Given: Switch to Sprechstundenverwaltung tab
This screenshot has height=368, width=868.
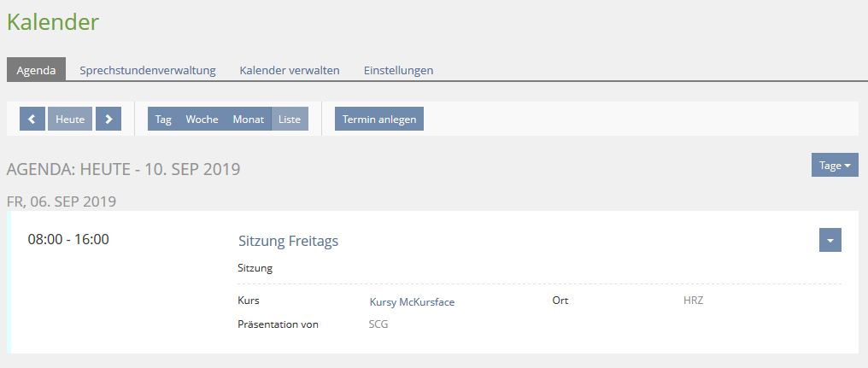Looking at the screenshot, I should tap(147, 70).
